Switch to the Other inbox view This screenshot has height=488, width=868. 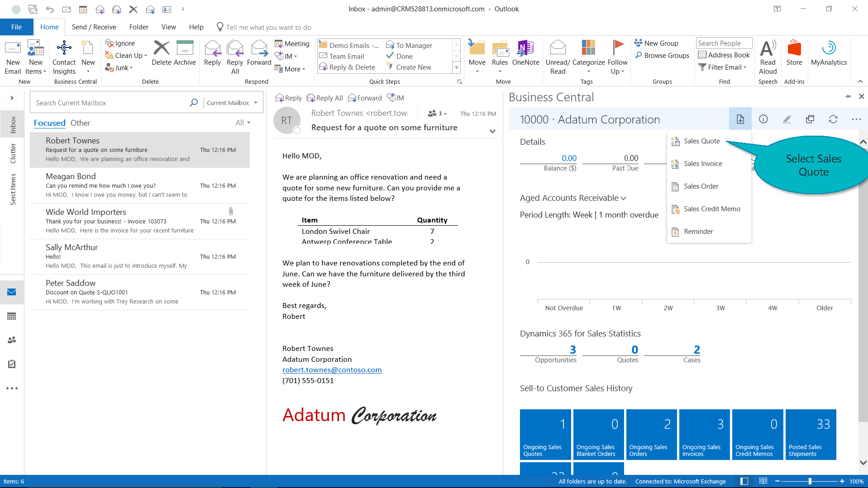tap(80, 123)
